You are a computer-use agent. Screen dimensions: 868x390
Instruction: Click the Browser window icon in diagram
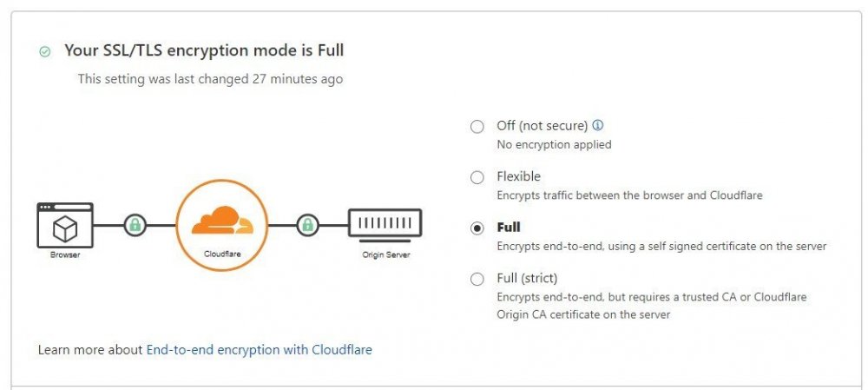pyautogui.click(x=65, y=226)
